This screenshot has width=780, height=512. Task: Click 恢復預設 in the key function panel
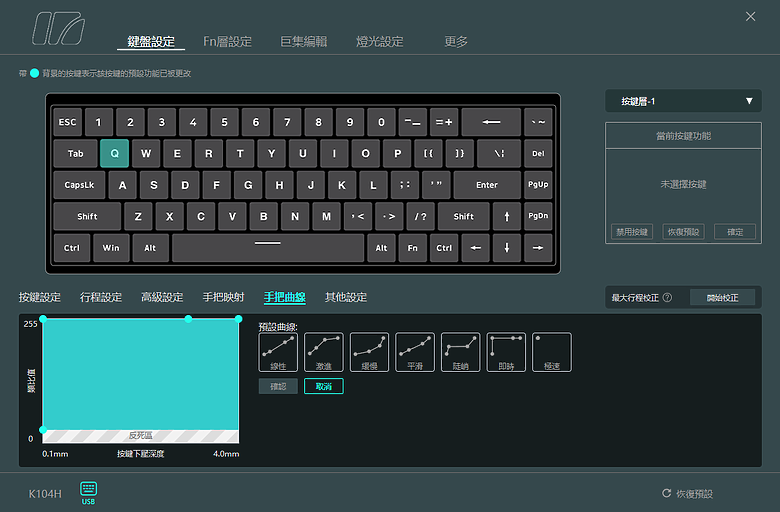point(683,232)
